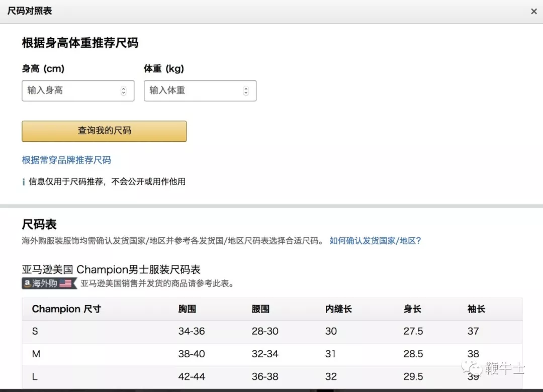Select the 身长 column header

point(412,309)
